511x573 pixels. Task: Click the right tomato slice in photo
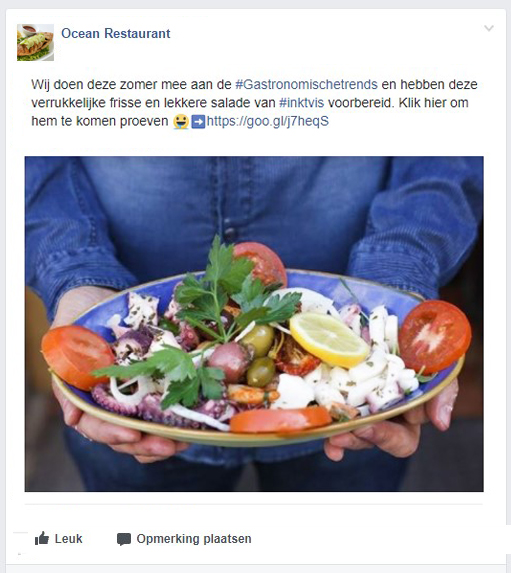434,337
